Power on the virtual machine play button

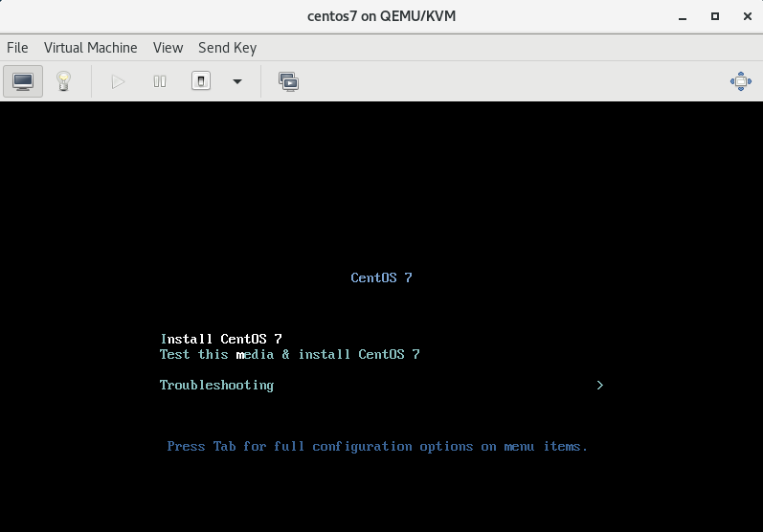[117, 81]
